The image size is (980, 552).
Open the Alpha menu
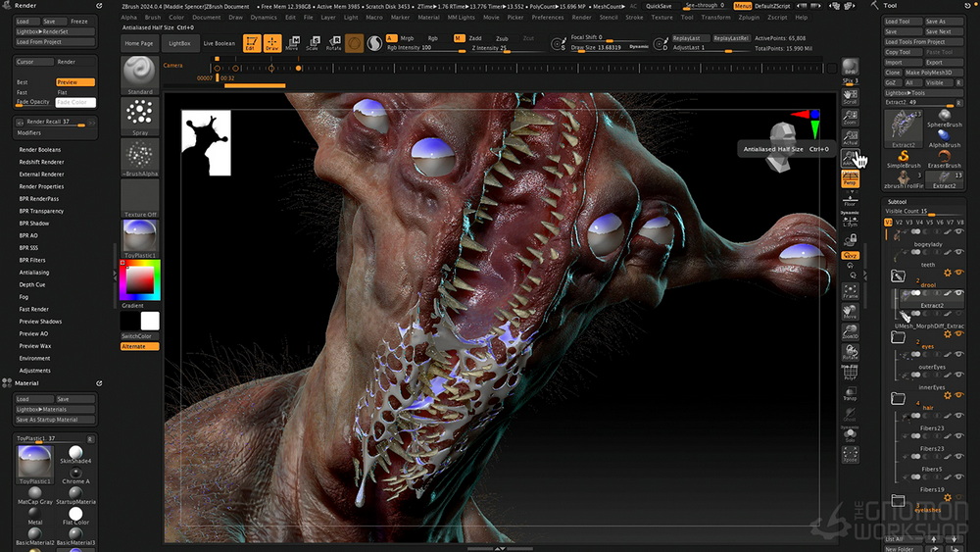click(x=128, y=18)
